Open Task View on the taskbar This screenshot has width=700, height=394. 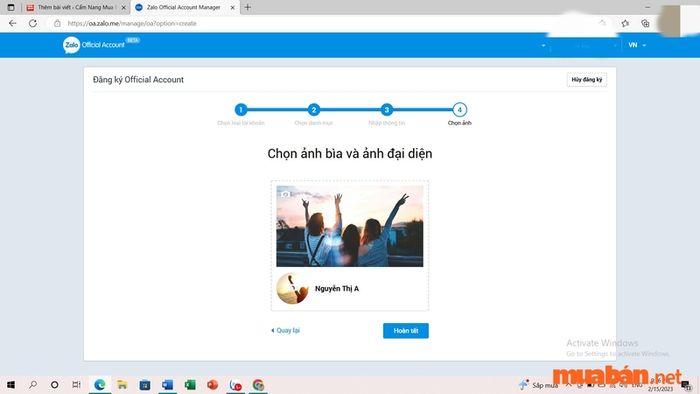tap(76, 384)
